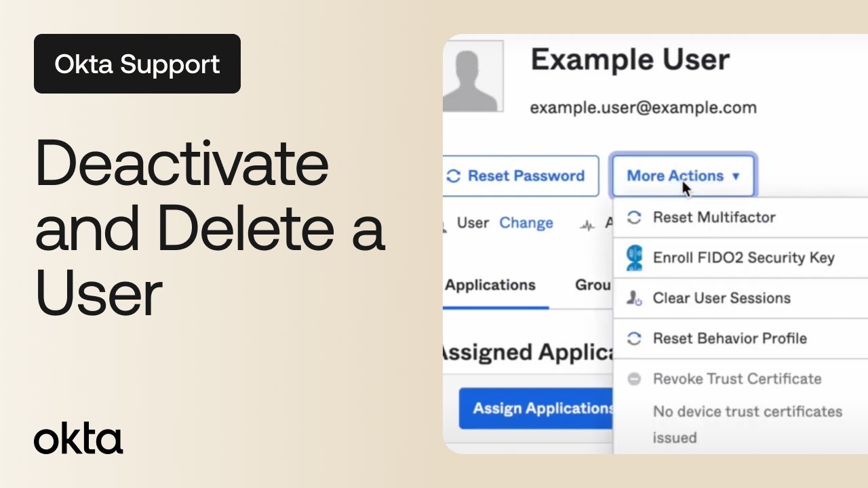This screenshot has height=488, width=868.
Task: Click the user avatar placeholder image
Action: 473,76
